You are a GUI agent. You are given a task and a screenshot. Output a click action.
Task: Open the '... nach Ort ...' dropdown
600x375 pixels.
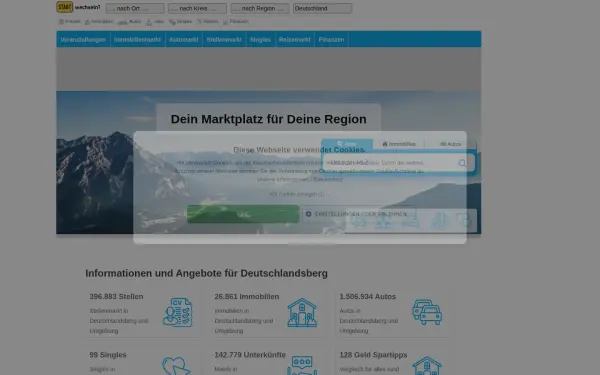pos(135,8)
